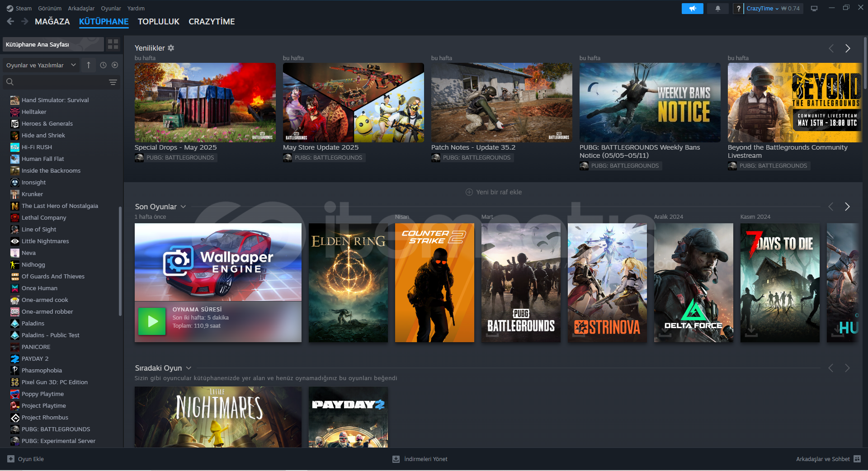Open Oyunlar ve Yazılımlar dropdown
Viewport: 868px width, 471px height.
click(41, 65)
